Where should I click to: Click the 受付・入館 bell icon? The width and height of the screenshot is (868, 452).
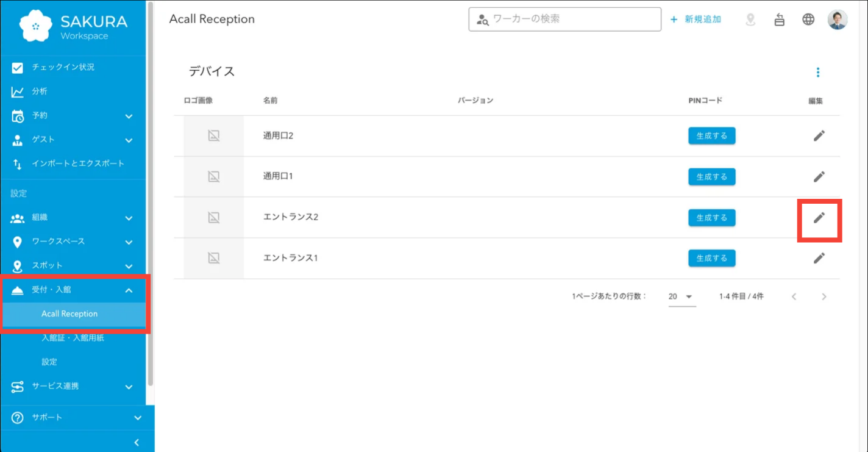point(18,290)
